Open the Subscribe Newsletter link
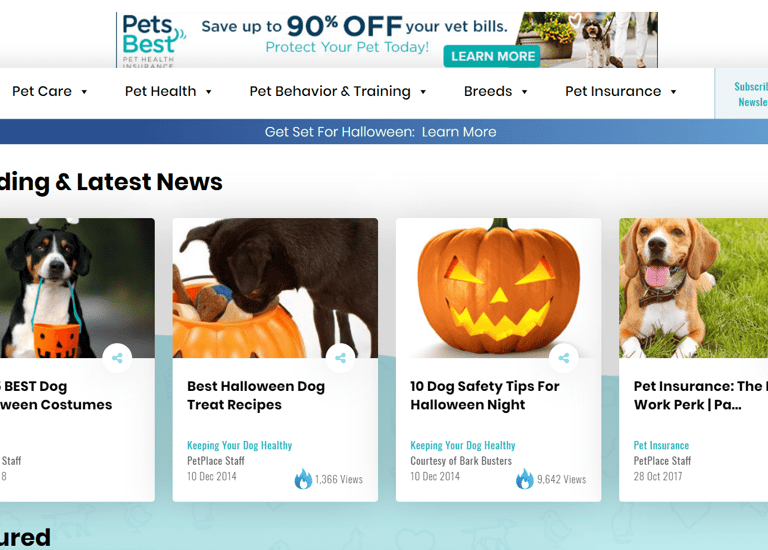This screenshot has height=550, width=768. pos(751,94)
